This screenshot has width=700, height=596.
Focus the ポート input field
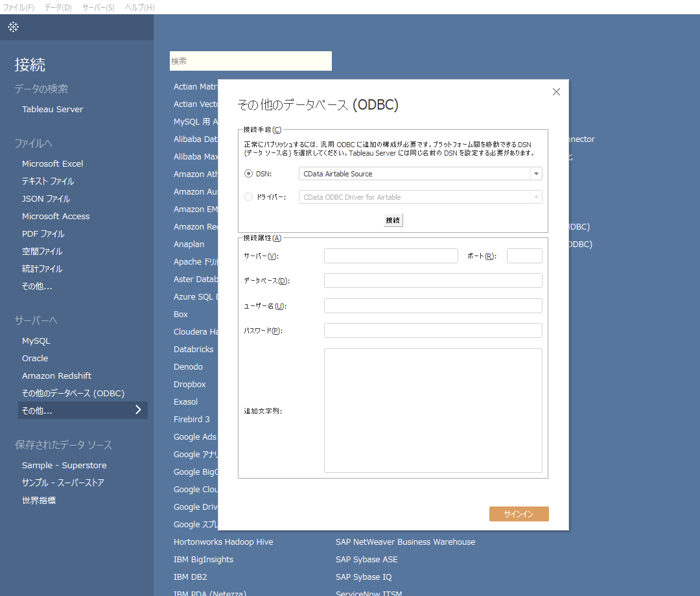click(x=524, y=256)
